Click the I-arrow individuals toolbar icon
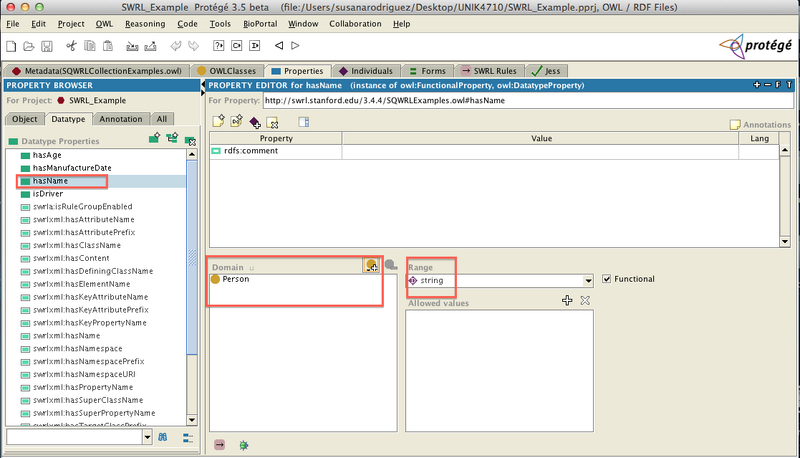 point(255,46)
